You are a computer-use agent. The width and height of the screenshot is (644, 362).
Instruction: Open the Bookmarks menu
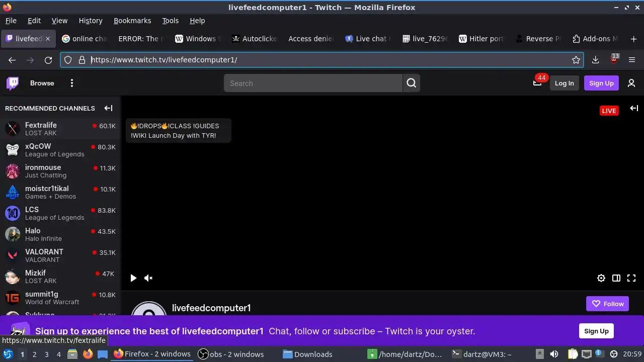(x=132, y=21)
